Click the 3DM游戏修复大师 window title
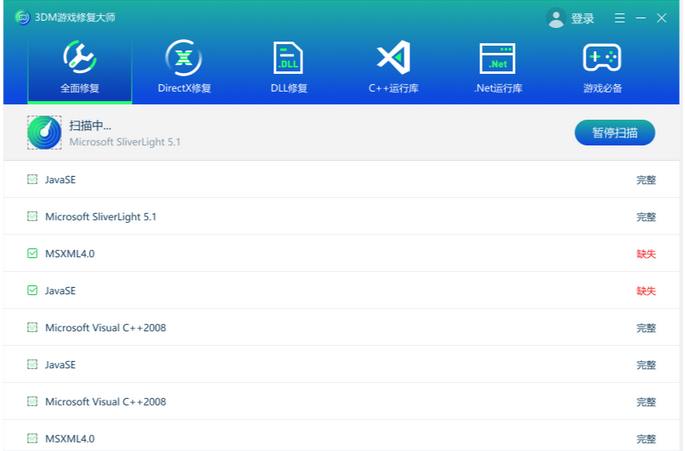 [x=75, y=17]
